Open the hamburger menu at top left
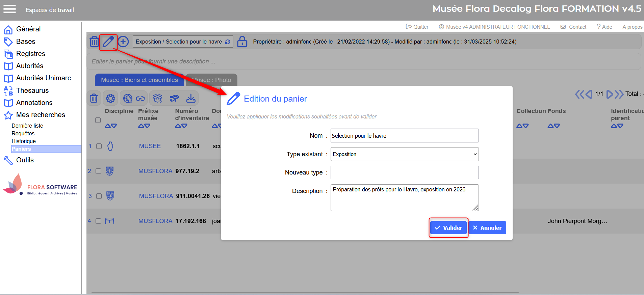Screen dimensions: 644x295 coord(10,9)
